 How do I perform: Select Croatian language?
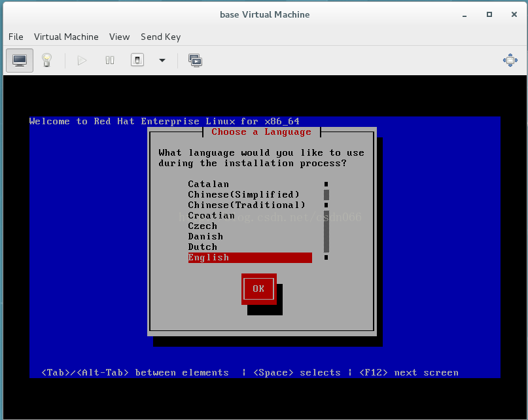(250, 215)
